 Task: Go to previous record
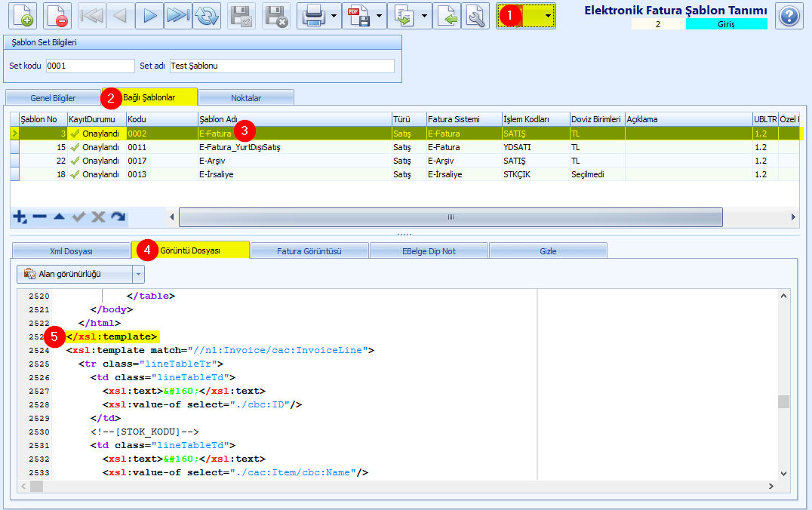click(120, 16)
